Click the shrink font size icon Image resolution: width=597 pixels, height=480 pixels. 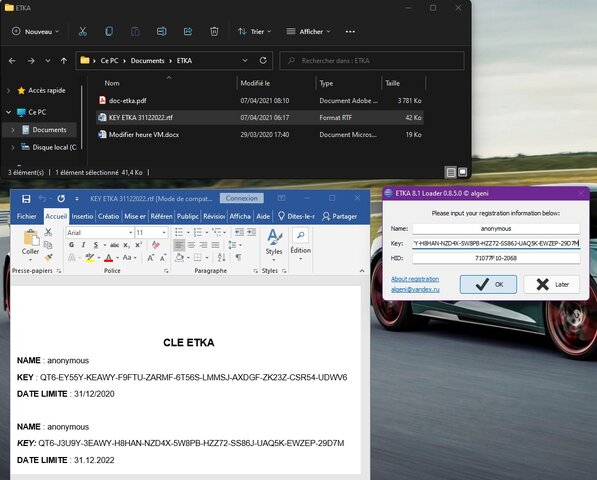[163, 258]
